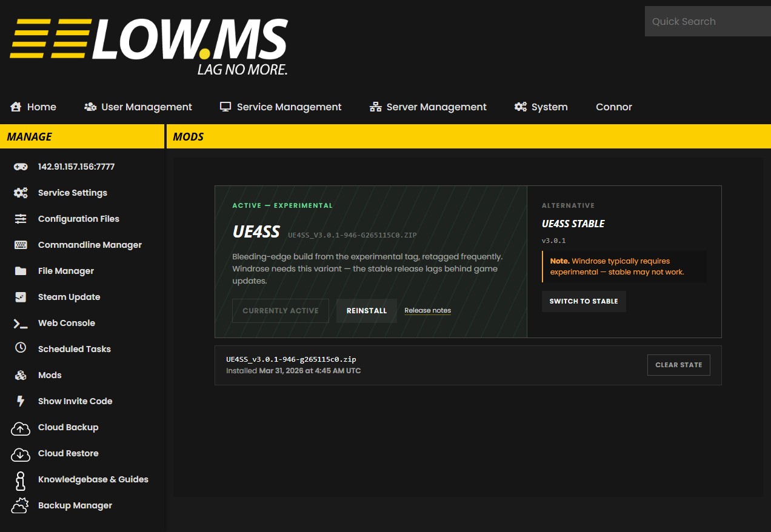Select Steam Update in sidebar

click(69, 297)
